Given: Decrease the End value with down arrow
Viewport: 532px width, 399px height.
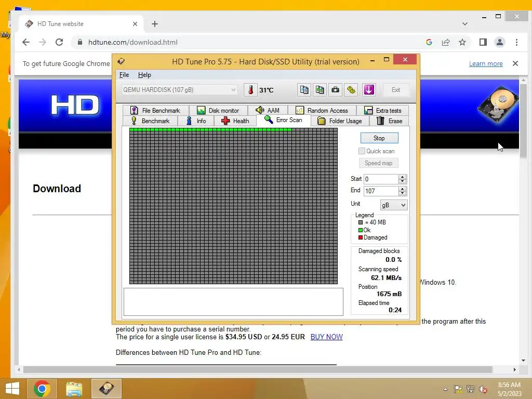Looking at the screenshot, I should tap(403, 193).
